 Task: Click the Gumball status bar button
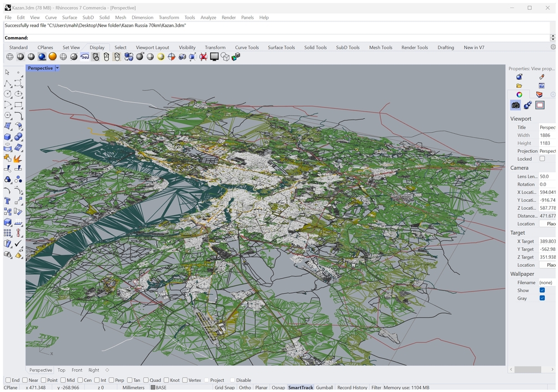tap(324, 388)
